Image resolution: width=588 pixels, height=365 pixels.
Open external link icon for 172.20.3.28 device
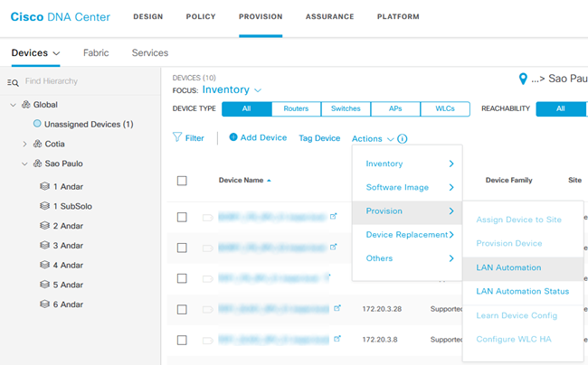coord(337,308)
